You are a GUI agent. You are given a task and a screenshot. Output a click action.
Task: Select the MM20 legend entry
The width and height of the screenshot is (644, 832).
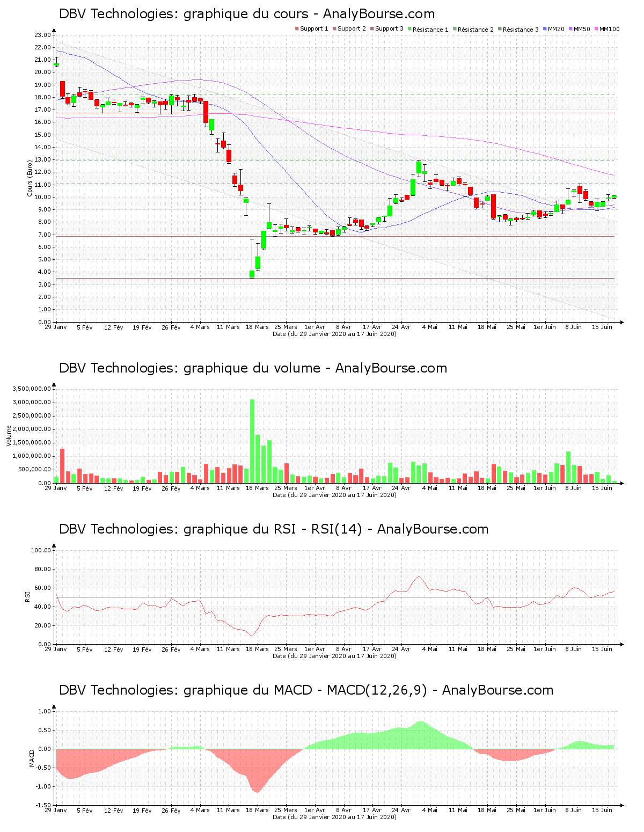[x=553, y=29]
